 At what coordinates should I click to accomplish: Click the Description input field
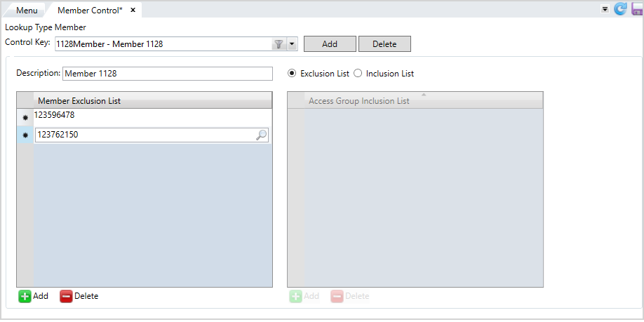click(168, 74)
